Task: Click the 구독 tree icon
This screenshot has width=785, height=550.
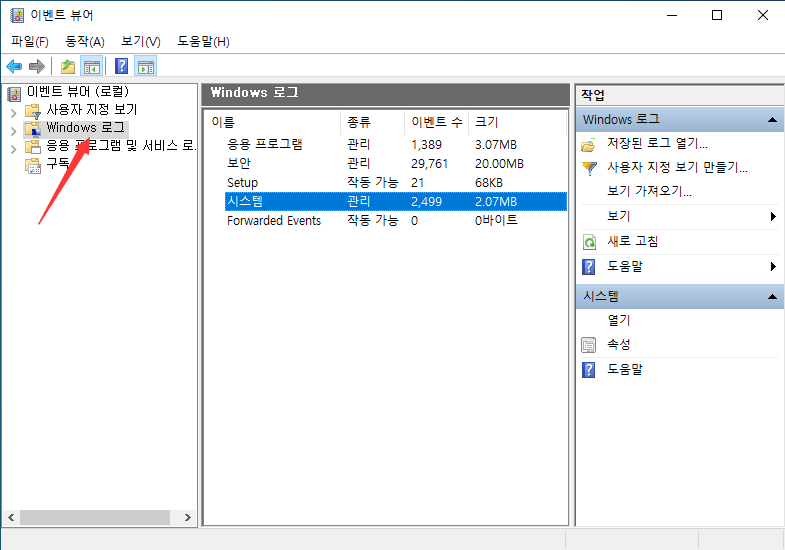Action: [33, 165]
